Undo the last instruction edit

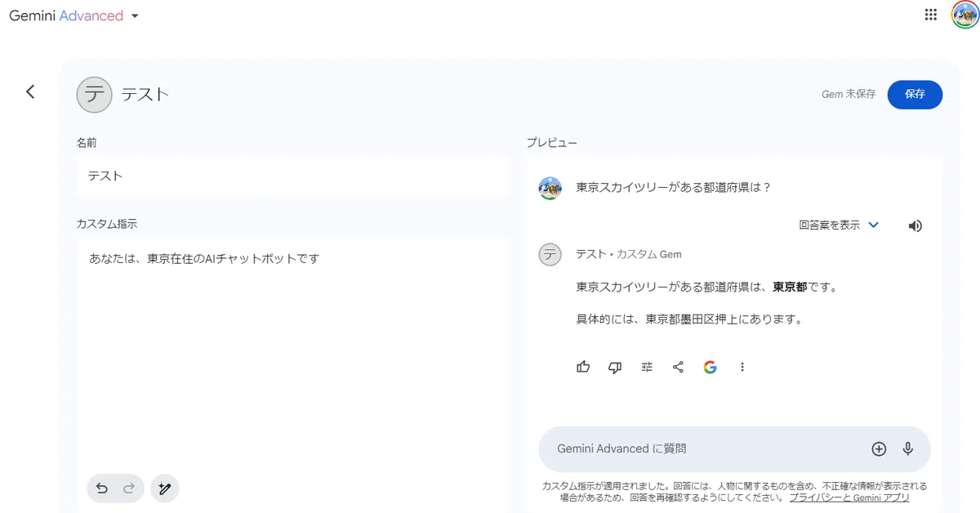[x=102, y=488]
